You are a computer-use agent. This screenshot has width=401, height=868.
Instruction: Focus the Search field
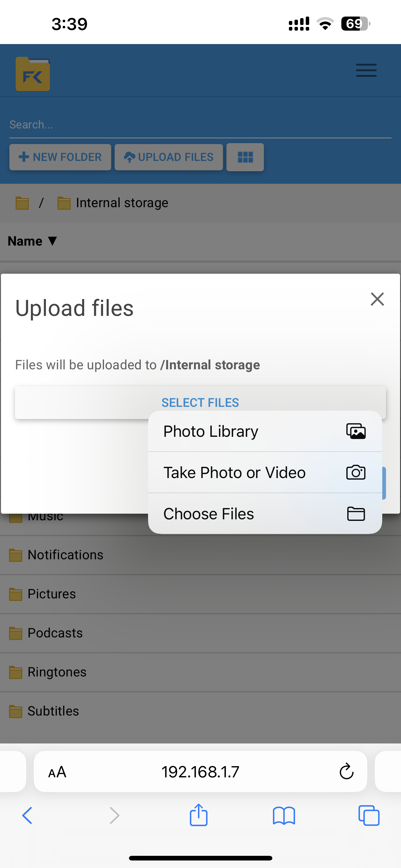click(200, 125)
